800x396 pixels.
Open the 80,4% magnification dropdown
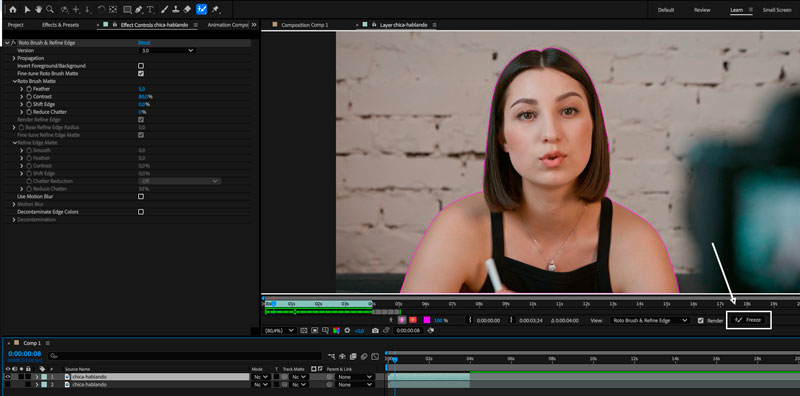[279, 331]
